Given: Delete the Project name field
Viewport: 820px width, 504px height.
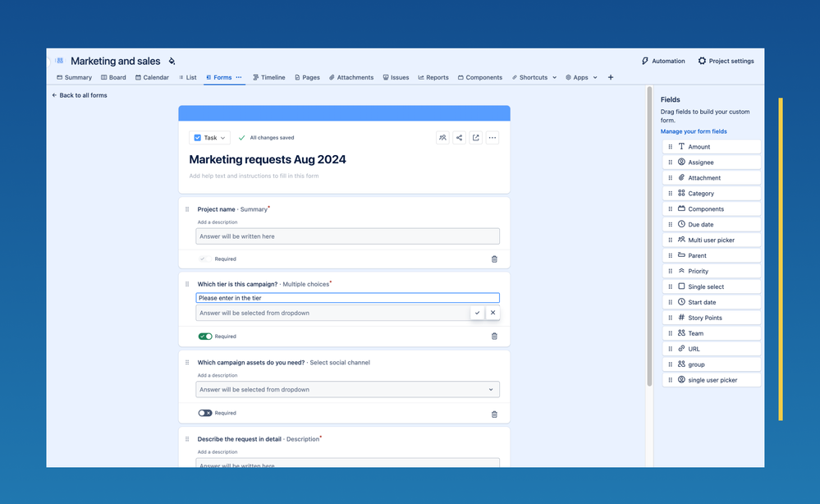Looking at the screenshot, I should point(494,259).
